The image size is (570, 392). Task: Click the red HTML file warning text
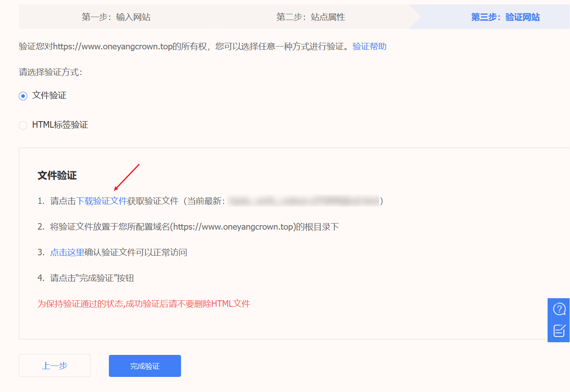click(x=144, y=304)
